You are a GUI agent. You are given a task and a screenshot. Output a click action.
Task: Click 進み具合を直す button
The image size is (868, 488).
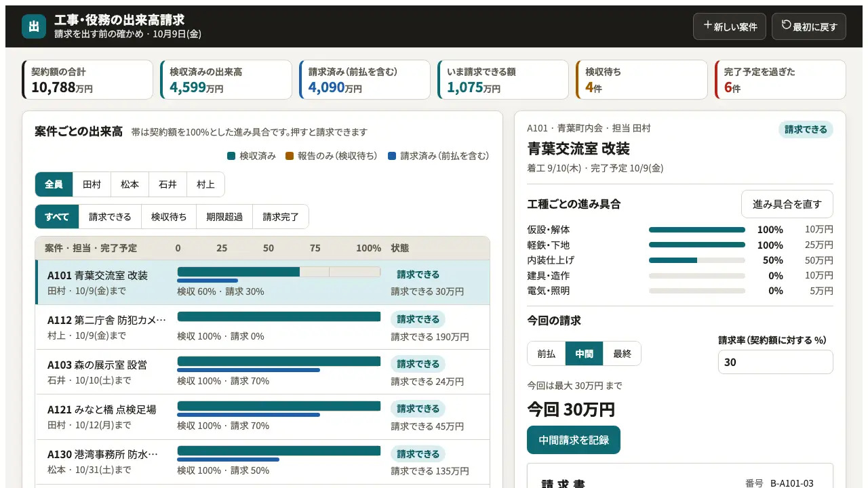click(x=787, y=204)
